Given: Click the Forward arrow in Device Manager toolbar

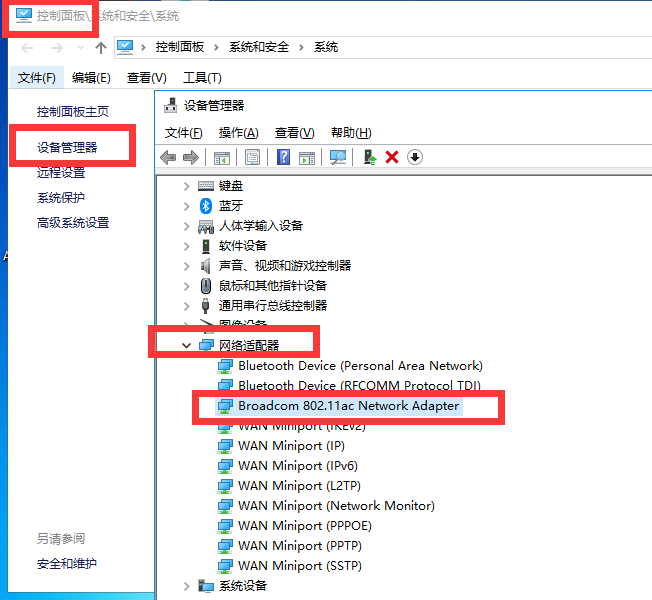Looking at the screenshot, I should [x=191, y=157].
